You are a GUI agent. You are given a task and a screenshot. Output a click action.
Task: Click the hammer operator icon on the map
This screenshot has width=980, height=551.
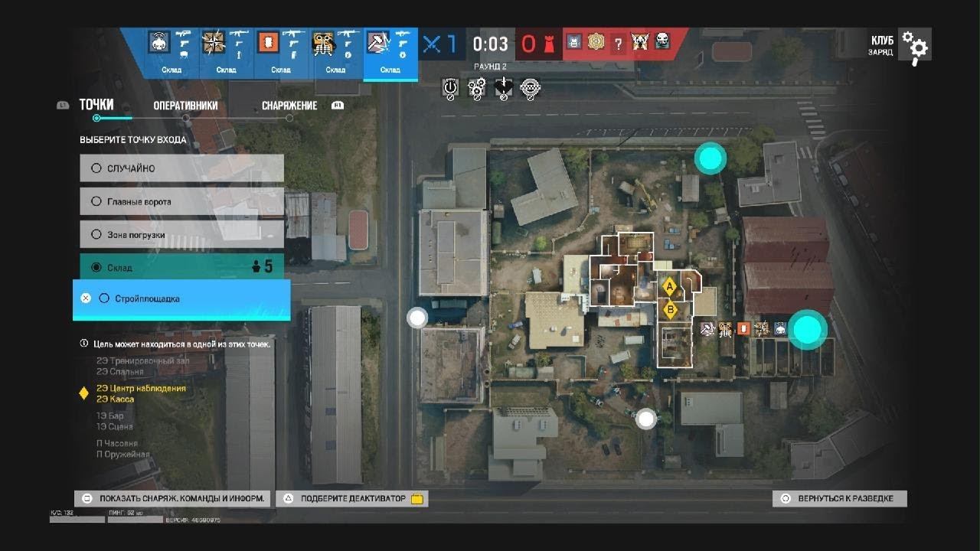point(707,329)
